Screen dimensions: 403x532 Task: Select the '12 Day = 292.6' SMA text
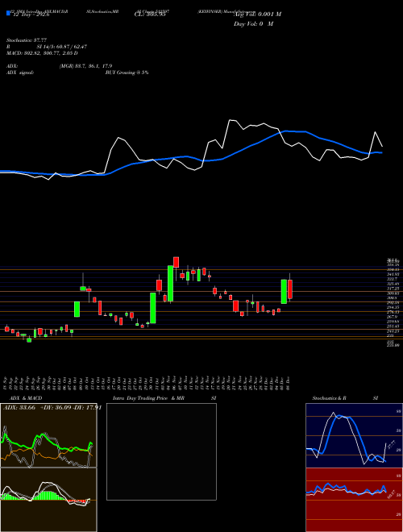[30, 15]
